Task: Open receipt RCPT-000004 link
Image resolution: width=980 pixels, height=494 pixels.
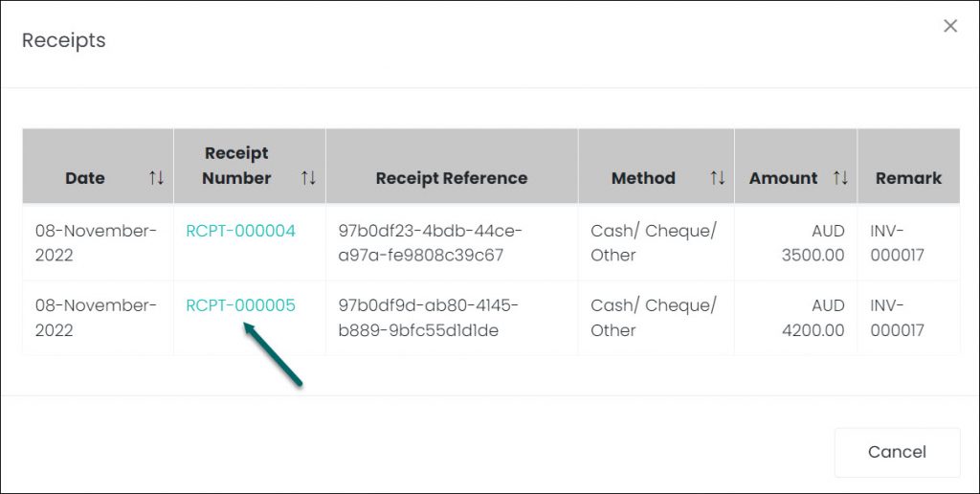Action: coord(240,231)
